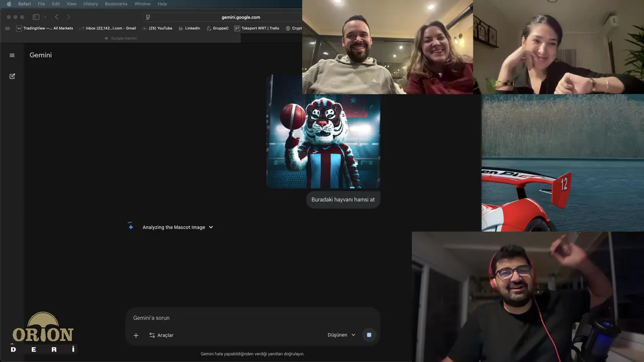Expand the sidebar options chevron in Safari toolbar
Viewport: 644px width, 362px height.
pyautogui.click(x=45, y=17)
